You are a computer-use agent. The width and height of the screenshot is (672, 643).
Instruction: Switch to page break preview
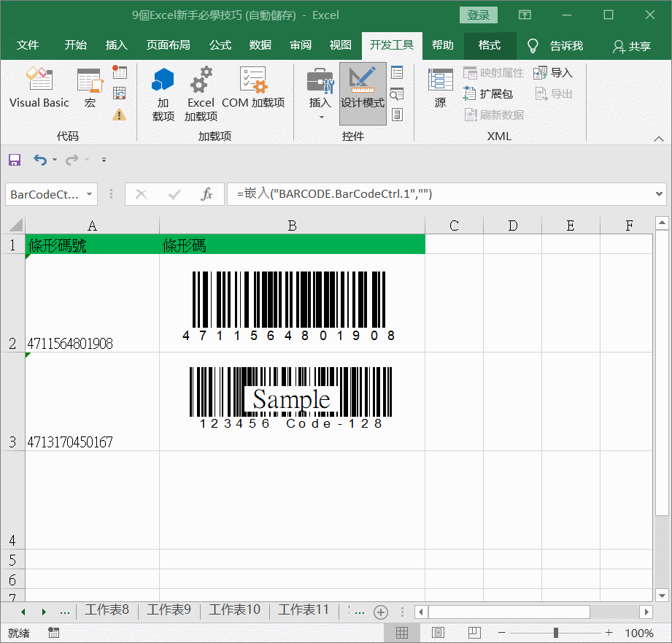[474, 632]
